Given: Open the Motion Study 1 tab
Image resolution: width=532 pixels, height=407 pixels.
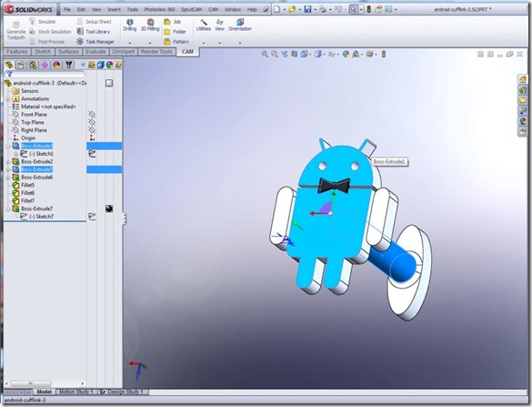Looking at the screenshot, I should [76, 392].
